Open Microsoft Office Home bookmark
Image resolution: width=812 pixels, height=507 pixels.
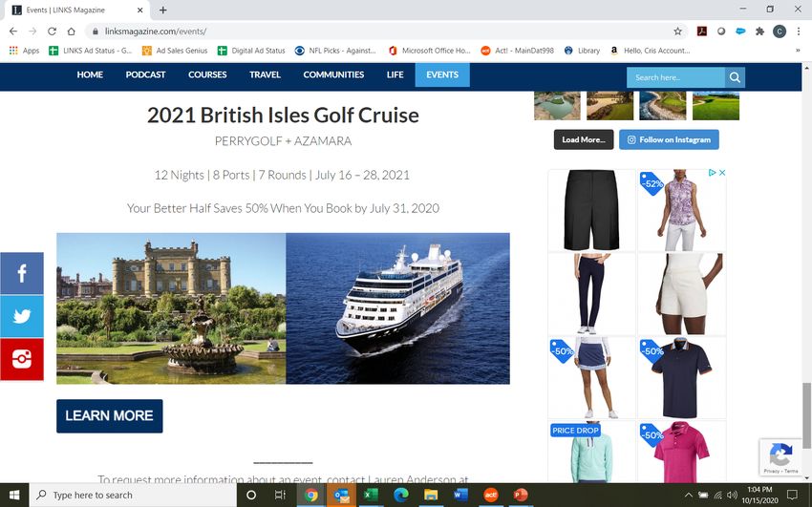pos(429,51)
